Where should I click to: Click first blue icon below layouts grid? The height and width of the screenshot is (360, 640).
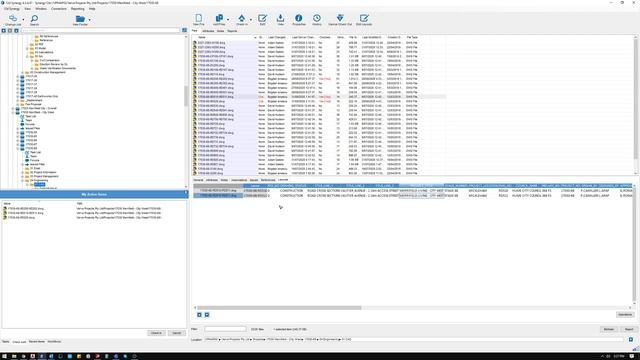point(199,315)
